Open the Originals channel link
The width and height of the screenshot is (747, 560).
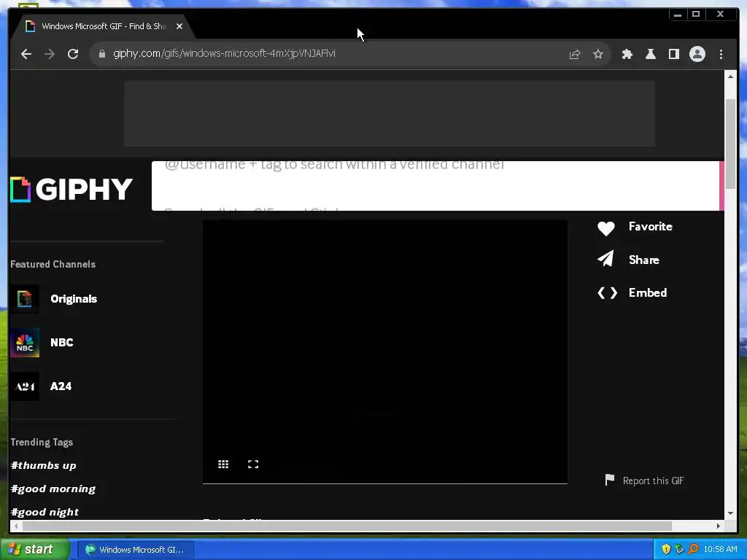(74, 299)
